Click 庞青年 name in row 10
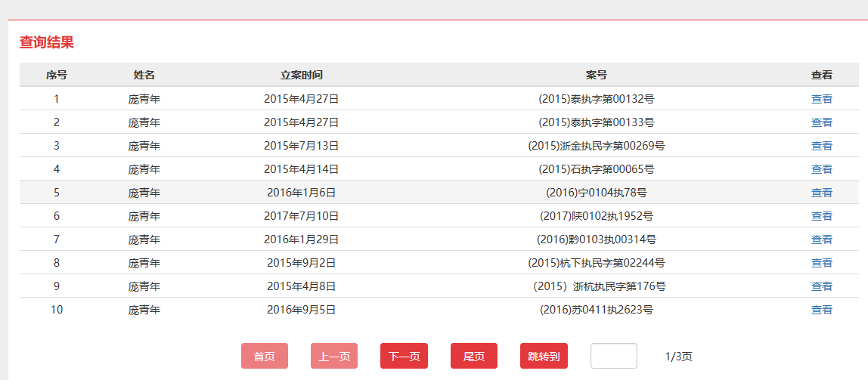Screen dimensions: 868x380 point(144,310)
